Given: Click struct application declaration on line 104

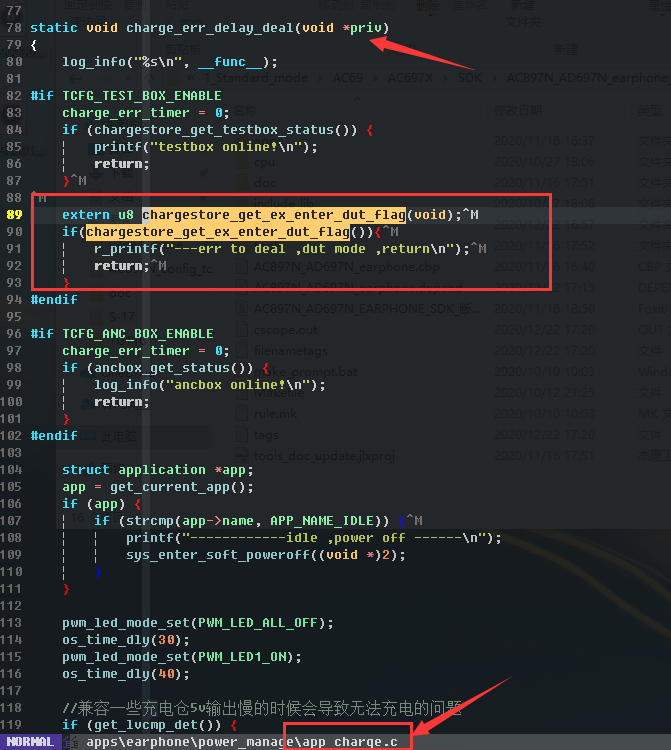Looking at the screenshot, I should (157, 470).
